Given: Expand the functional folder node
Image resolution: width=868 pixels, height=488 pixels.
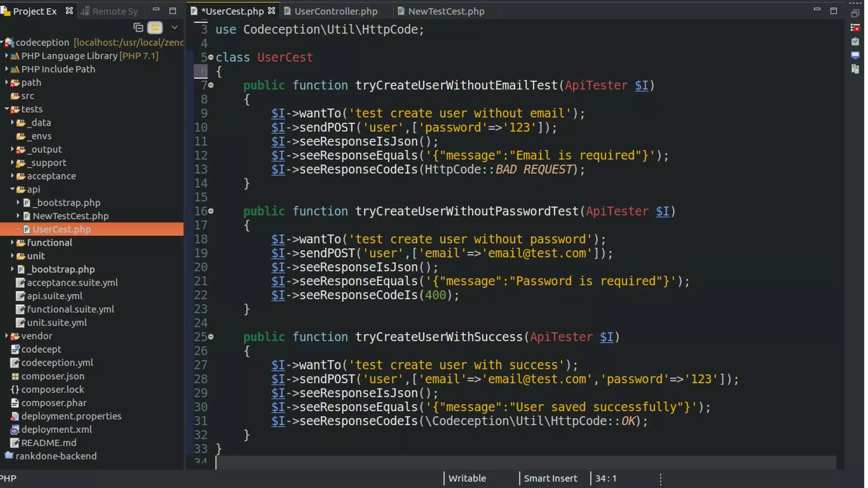Looking at the screenshot, I should click(12, 242).
